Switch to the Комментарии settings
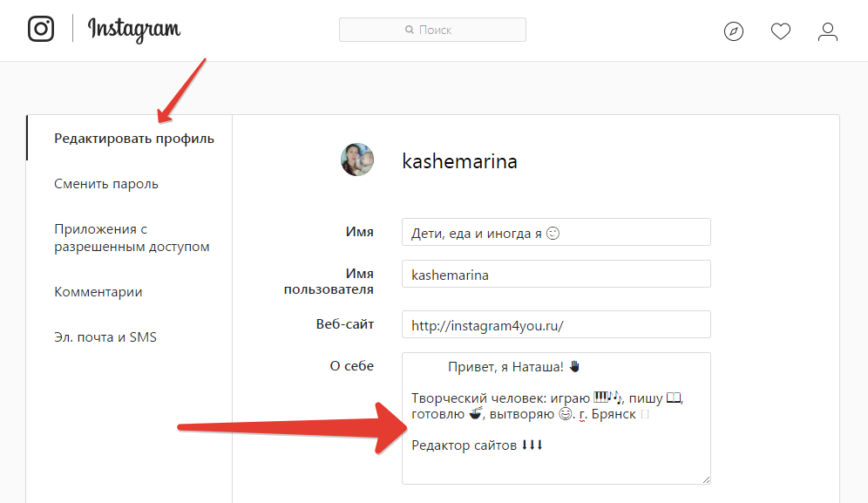Image resolution: width=868 pixels, height=503 pixels. [x=98, y=292]
